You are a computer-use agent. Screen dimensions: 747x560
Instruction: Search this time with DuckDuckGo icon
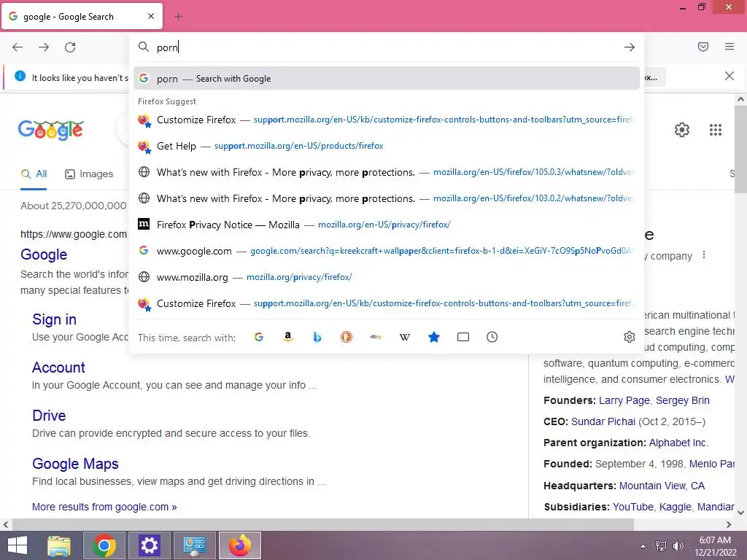point(347,337)
